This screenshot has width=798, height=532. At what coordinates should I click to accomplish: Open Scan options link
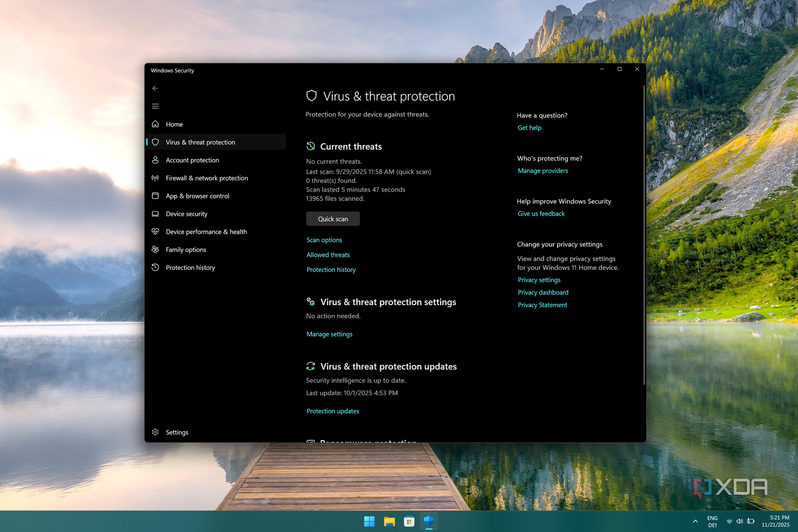325,240
